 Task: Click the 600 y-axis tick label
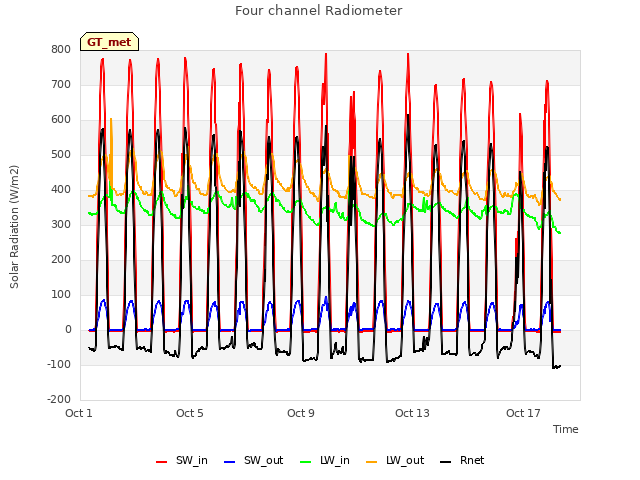click(x=61, y=120)
